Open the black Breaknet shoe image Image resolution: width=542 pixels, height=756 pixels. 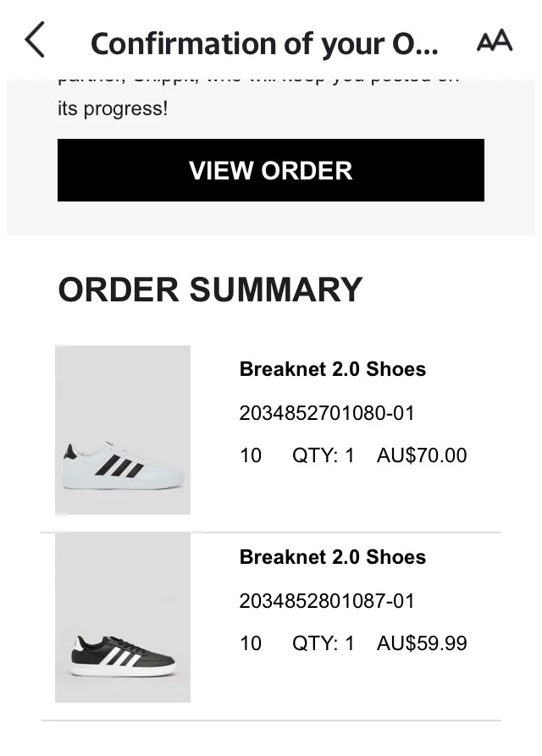point(123,618)
